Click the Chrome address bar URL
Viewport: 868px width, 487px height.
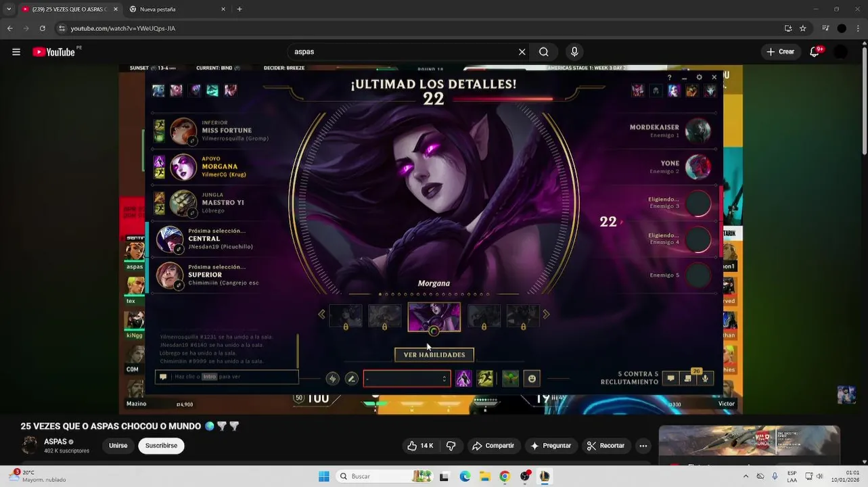[x=123, y=28]
